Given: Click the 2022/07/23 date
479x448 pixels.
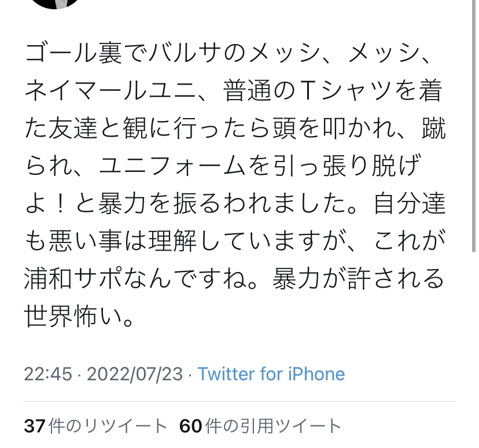Looking at the screenshot, I should click(135, 374).
